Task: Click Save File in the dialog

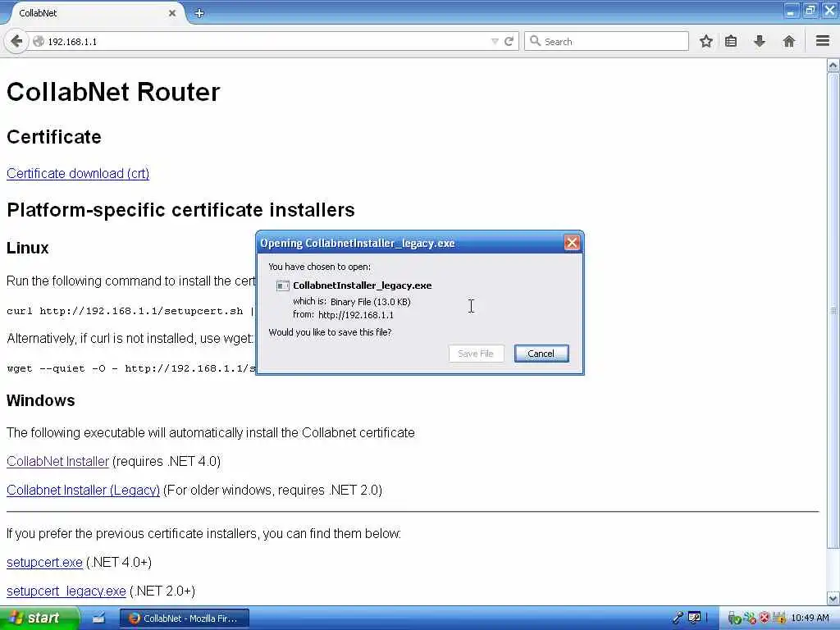Action: tap(476, 354)
